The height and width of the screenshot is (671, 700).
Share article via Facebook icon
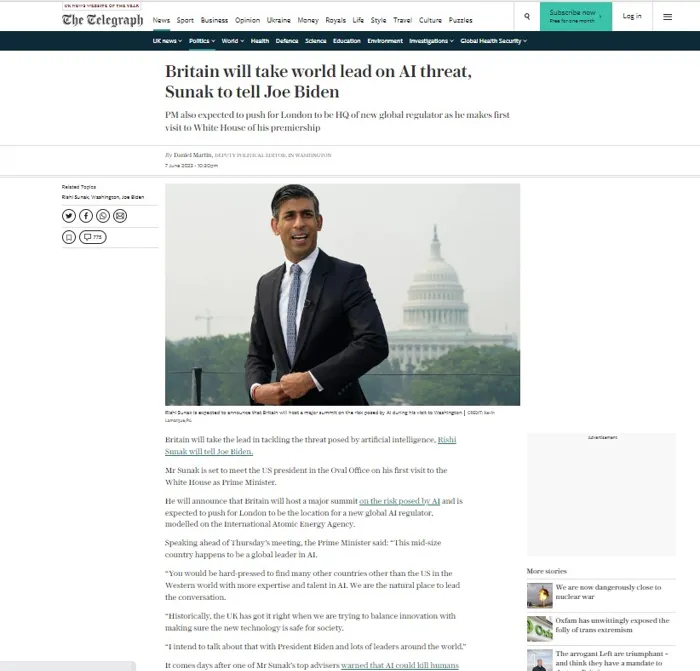86,216
